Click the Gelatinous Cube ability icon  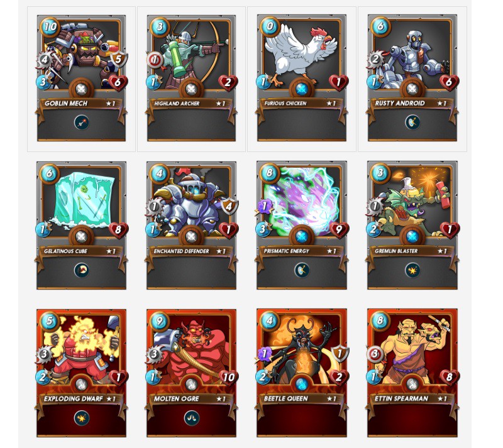pos(82,270)
